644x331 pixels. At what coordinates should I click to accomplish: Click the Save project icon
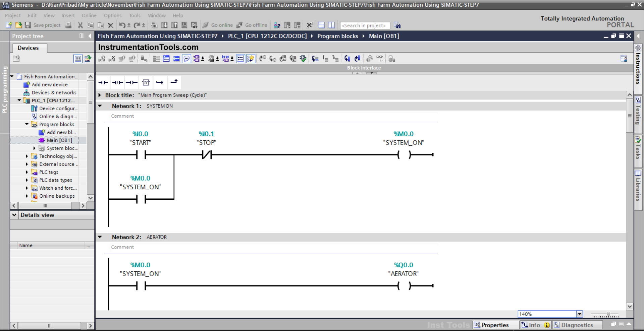[x=28, y=25]
